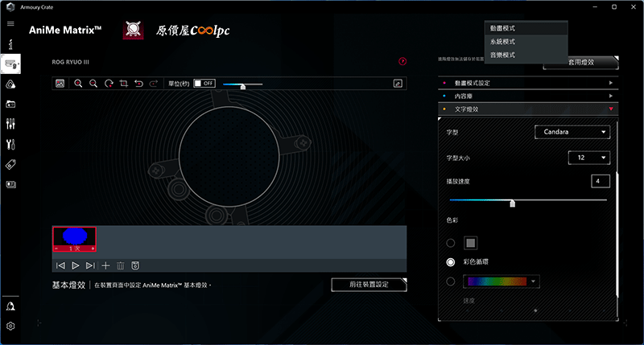Select the 彩色循環 radio button
644x345 pixels.
click(x=451, y=262)
